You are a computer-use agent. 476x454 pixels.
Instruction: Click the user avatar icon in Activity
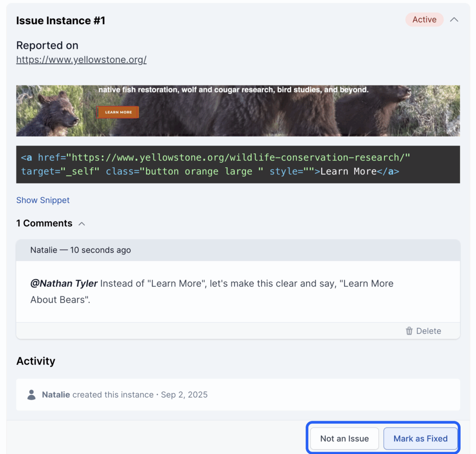click(x=32, y=395)
